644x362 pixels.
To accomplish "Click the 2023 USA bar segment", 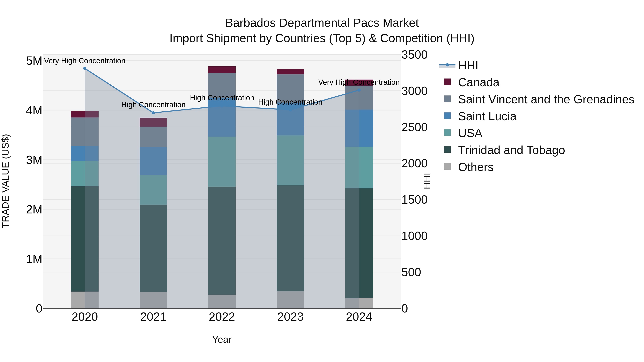I will pyautogui.click(x=290, y=160).
